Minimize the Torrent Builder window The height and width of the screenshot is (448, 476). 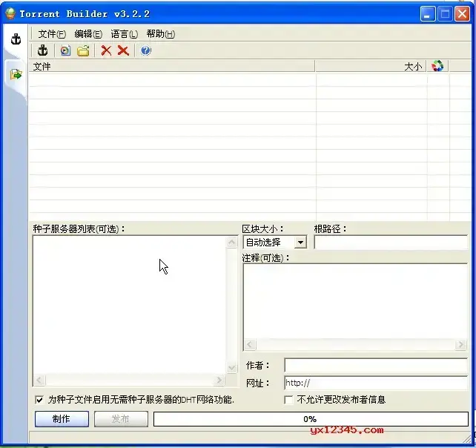427,14
